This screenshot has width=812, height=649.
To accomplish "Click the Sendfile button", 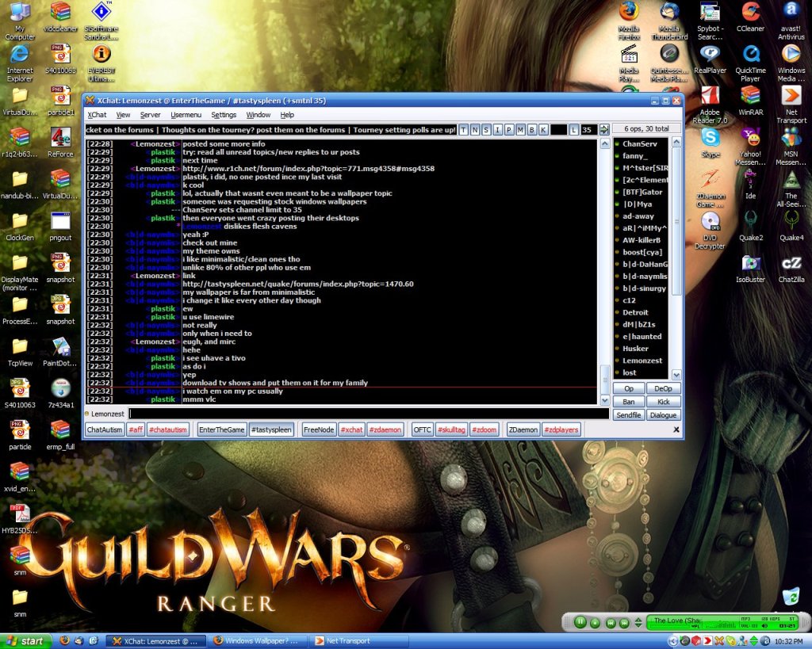I will pyautogui.click(x=628, y=414).
